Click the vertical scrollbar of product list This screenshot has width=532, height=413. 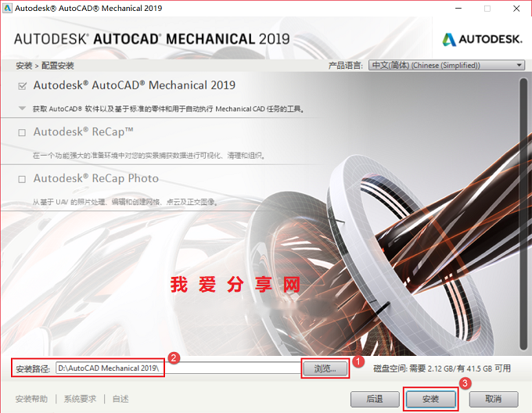pyautogui.click(x=523, y=214)
